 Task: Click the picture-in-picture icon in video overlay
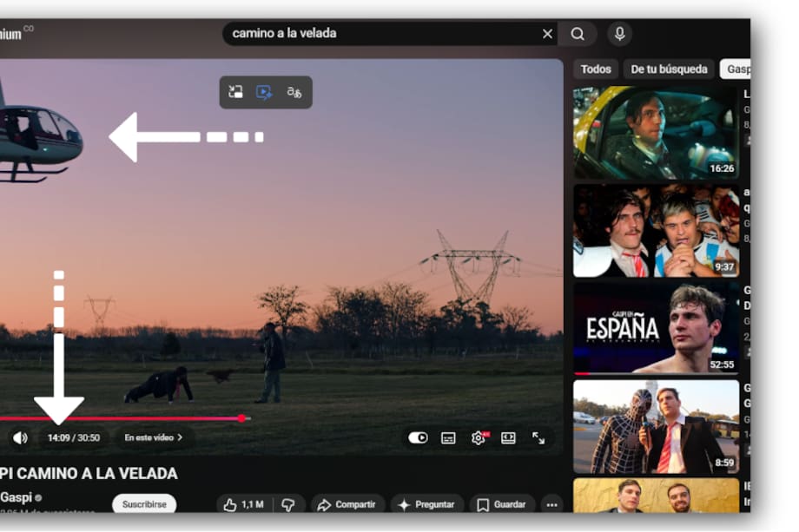pos(235,92)
